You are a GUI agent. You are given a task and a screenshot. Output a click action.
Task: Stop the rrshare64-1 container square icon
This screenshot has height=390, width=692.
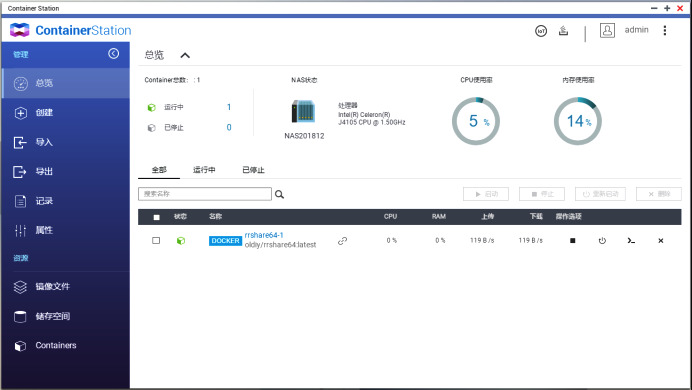[572, 240]
